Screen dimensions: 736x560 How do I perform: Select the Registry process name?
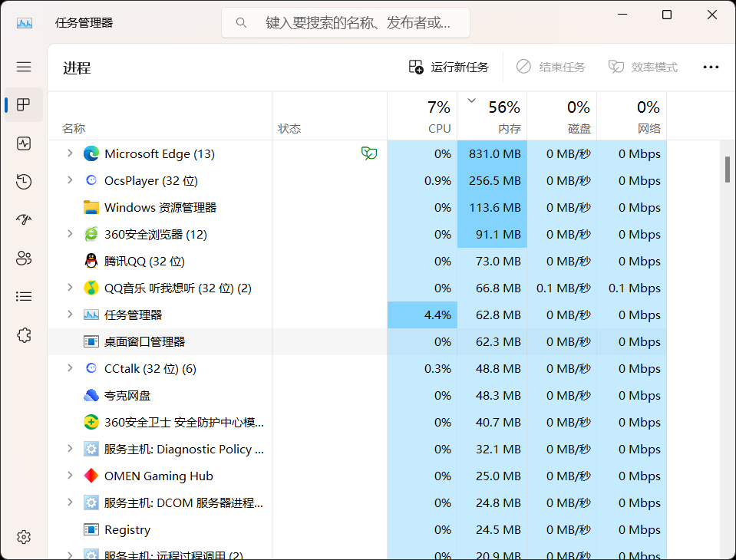pyautogui.click(x=127, y=530)
